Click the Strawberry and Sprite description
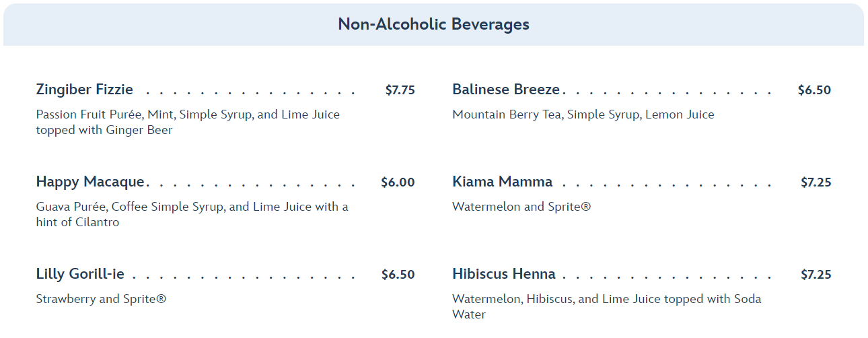868x338 pixels. coord(101,299)
